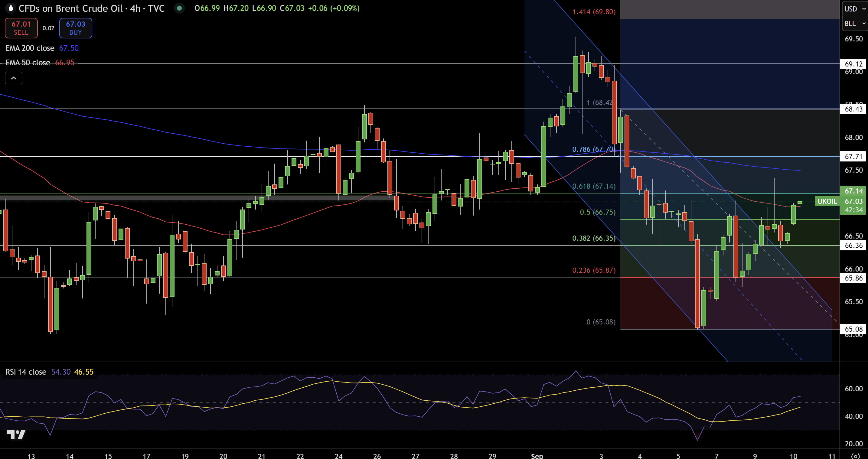Click the RSI value 54.30

pyautogui.click(x=61, y=372)
